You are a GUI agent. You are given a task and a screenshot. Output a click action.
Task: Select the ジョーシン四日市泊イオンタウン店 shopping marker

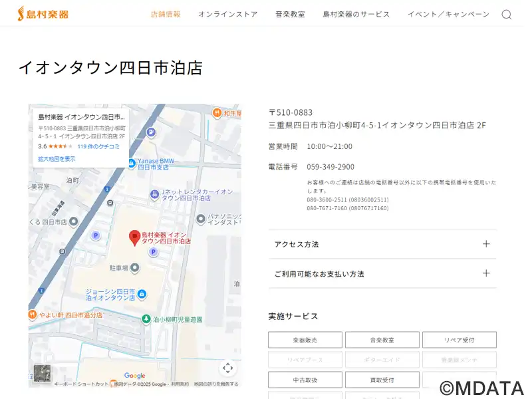[x=142, y=294]
